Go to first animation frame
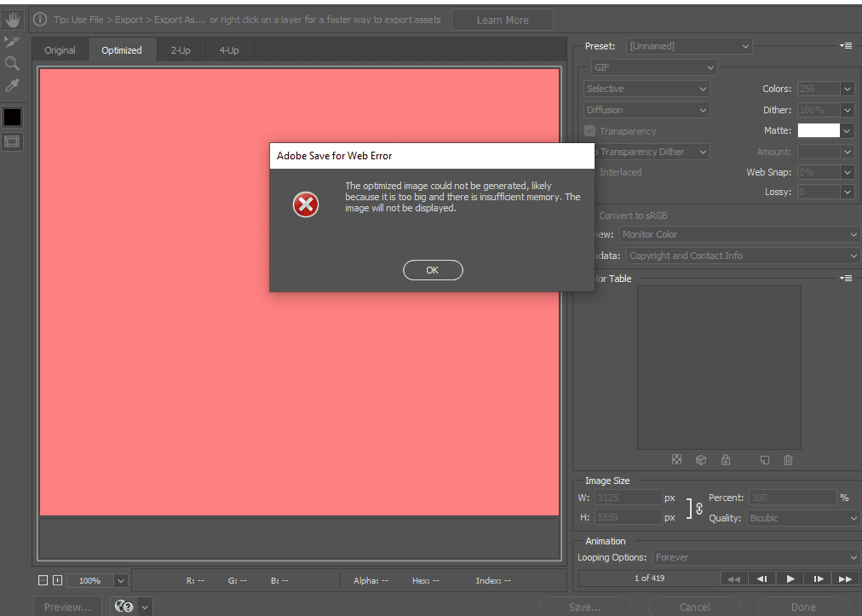Image resolution: width=862 pixels, height=616 pixels. pos(733,579)
